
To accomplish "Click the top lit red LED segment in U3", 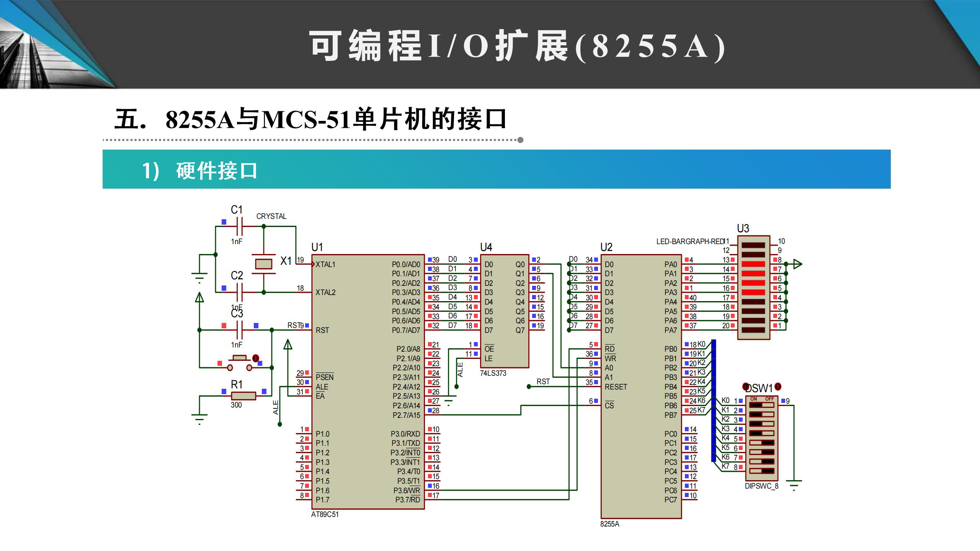I will (x=753, y=264).
